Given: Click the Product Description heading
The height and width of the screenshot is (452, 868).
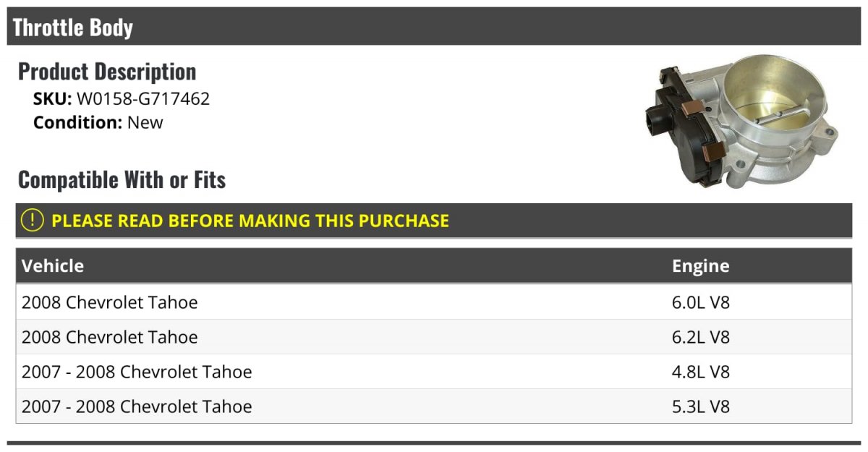Looking at the screenshot, I should 107,72.
